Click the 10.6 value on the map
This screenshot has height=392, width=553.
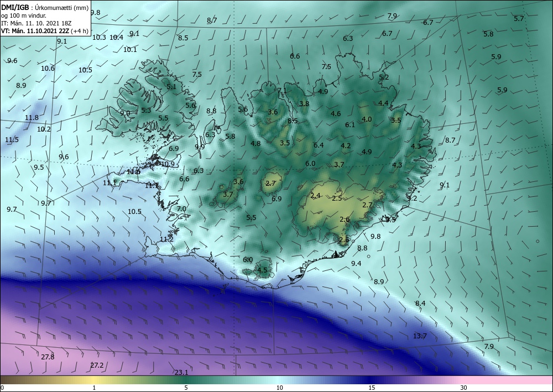48,69
